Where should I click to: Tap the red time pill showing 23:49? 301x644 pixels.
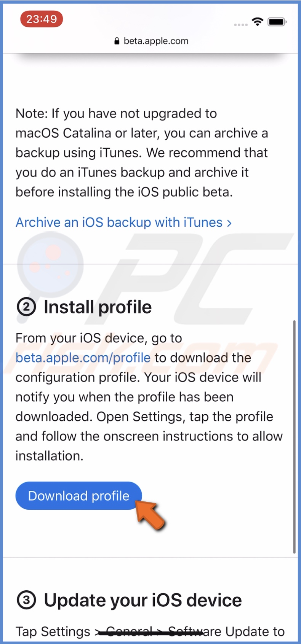click(41, 19)
